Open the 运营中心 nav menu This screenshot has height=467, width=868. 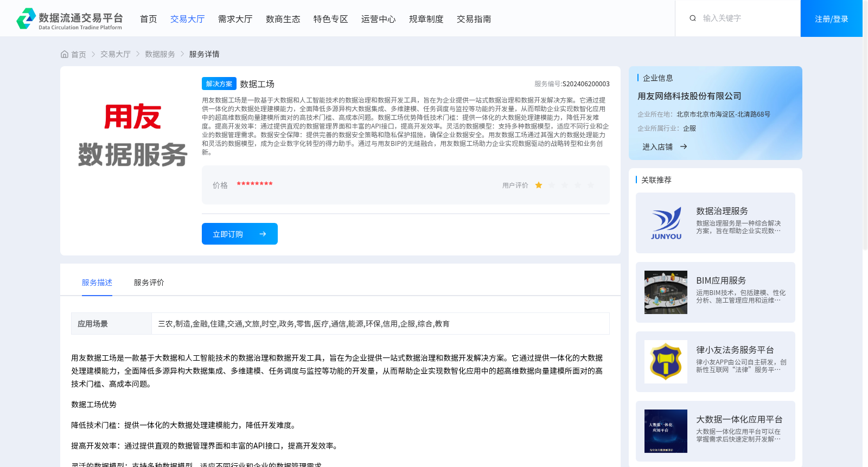379,19
